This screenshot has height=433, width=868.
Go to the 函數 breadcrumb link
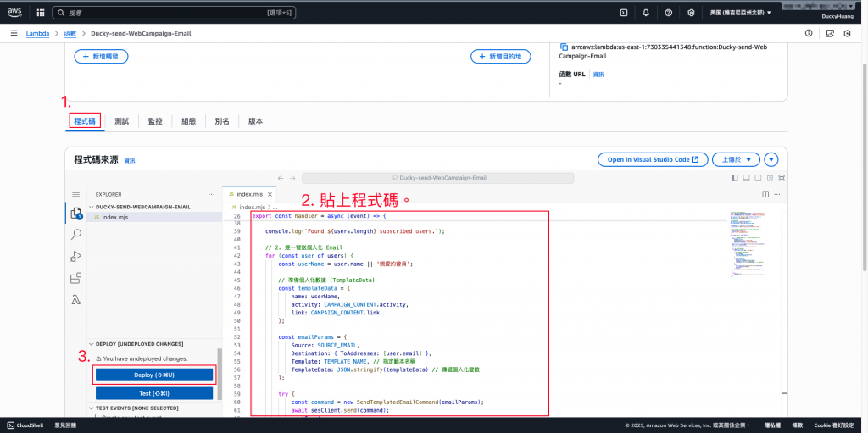point(70,33)
